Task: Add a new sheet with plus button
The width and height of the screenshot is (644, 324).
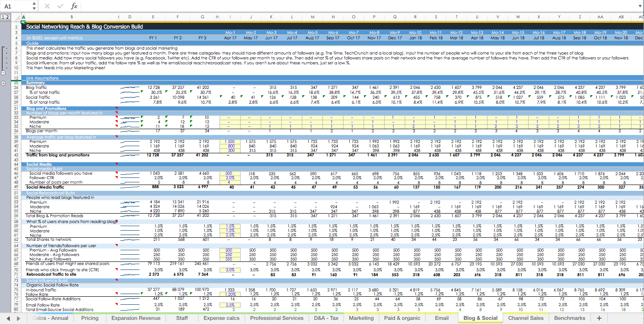Action: coord(599,318)
